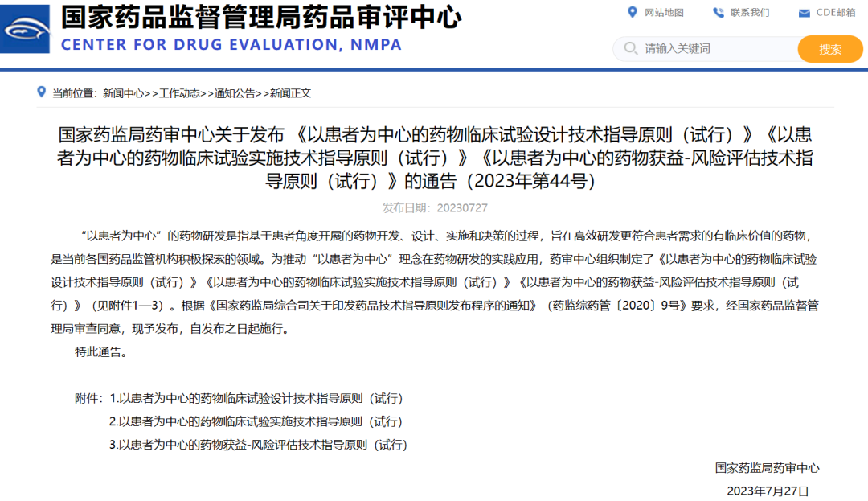Click the 联系我们 phone icon

pyautogui.click(x=718, y=13)
